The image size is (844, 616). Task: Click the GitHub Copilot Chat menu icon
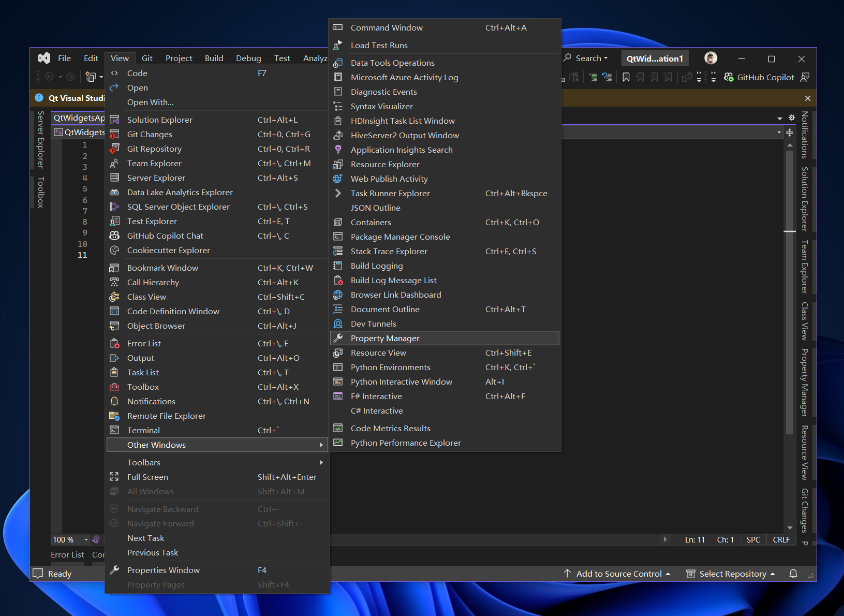tap(114, 236)
